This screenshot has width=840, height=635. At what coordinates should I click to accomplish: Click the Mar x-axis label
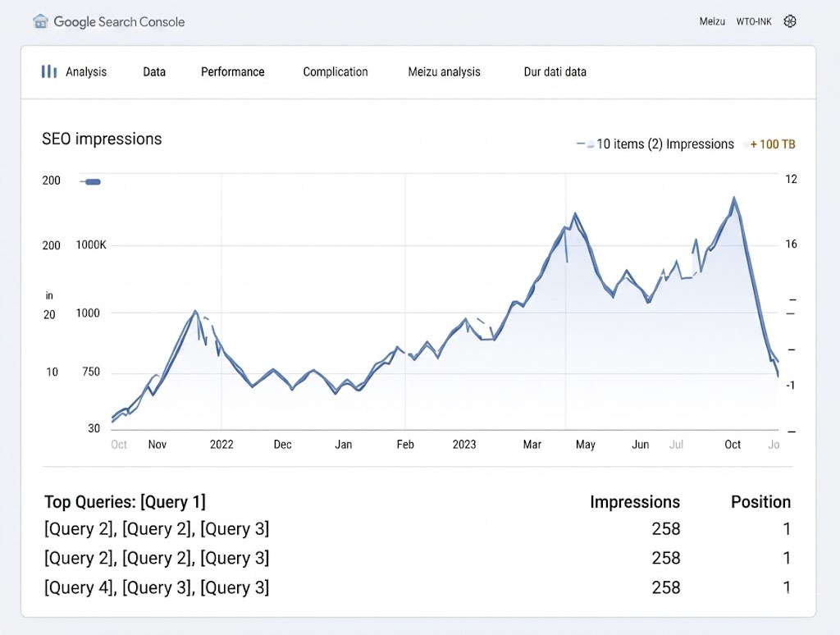click(532, 444)
